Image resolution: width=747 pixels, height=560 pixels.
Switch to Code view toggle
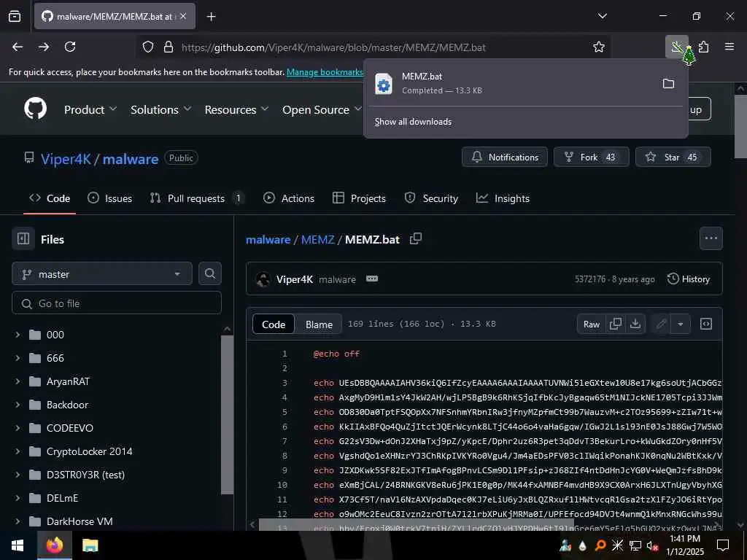(x=274, y=324)
